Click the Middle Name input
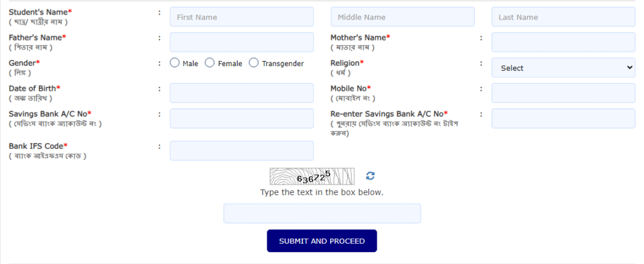644x264 pixels. 402,17
